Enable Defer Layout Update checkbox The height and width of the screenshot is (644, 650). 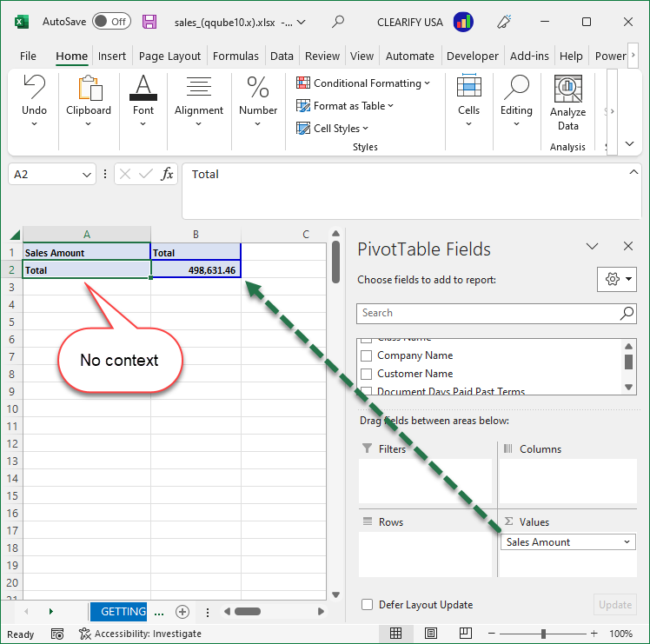click(367, 605)
